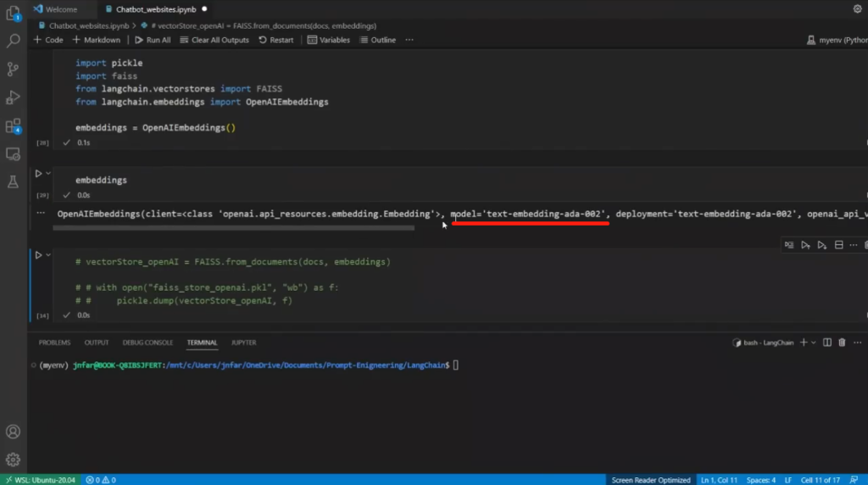Open Source Control from the activity bar
The image size is (868, 485).
click(x=13, y=69)
